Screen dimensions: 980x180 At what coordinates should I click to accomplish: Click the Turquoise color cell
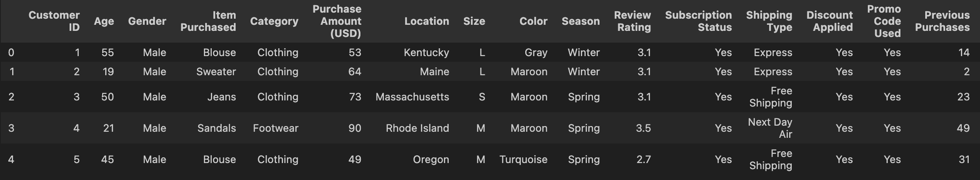[523, 160]
